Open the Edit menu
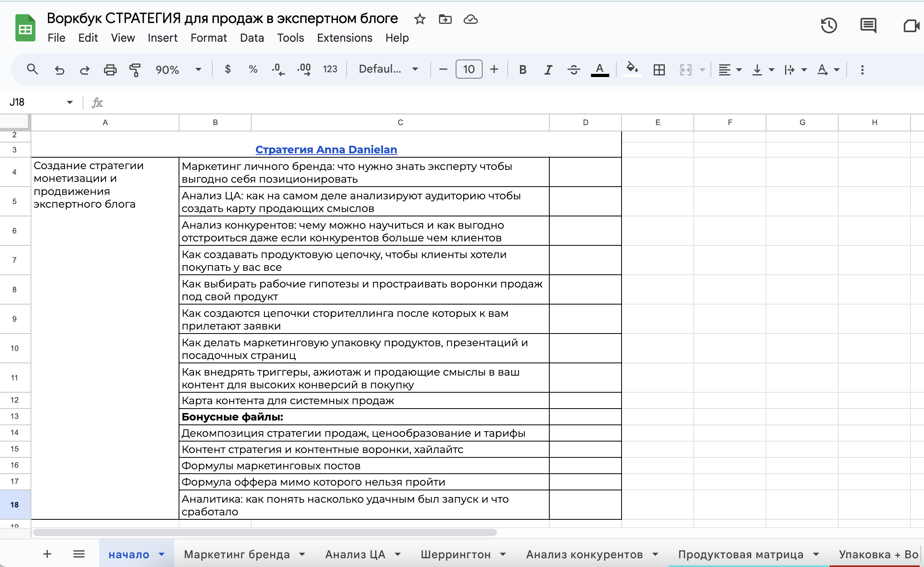 [x=88, y=38]
